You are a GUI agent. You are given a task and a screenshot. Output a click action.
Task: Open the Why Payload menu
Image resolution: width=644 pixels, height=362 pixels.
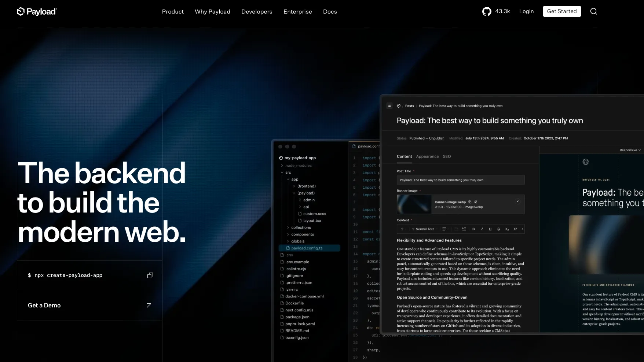click(212, 12)
